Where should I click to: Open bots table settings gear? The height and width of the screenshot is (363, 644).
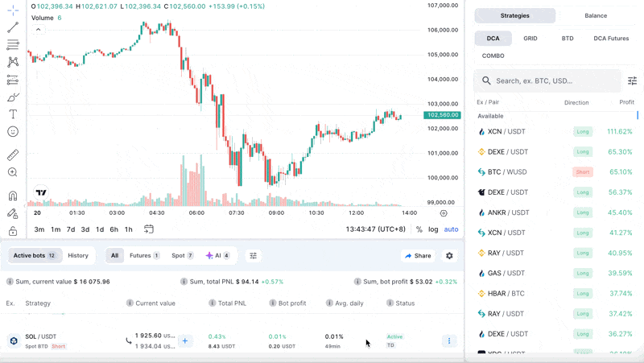tap(449, 256)
